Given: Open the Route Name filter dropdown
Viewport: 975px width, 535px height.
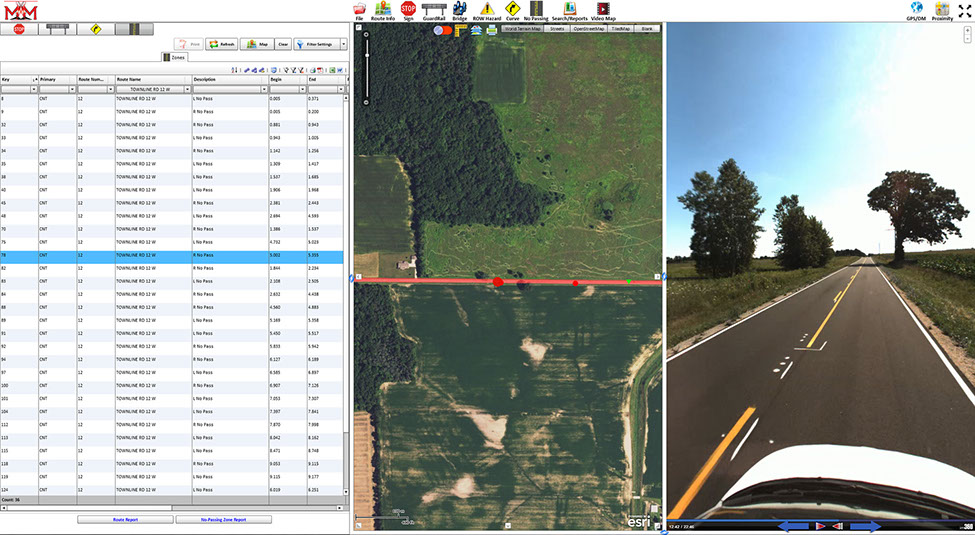Looking at the screenshot, I should tap(187, 89).
